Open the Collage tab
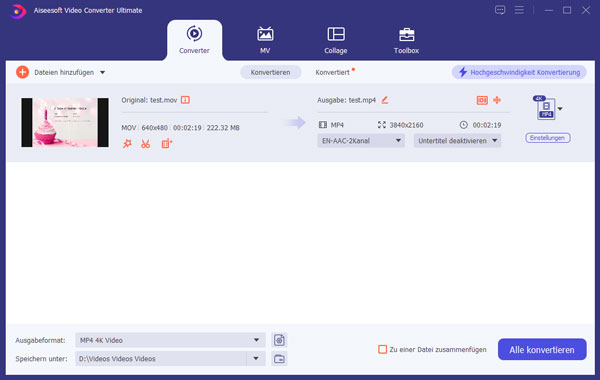Screen dimensions: 600x380 336,40
